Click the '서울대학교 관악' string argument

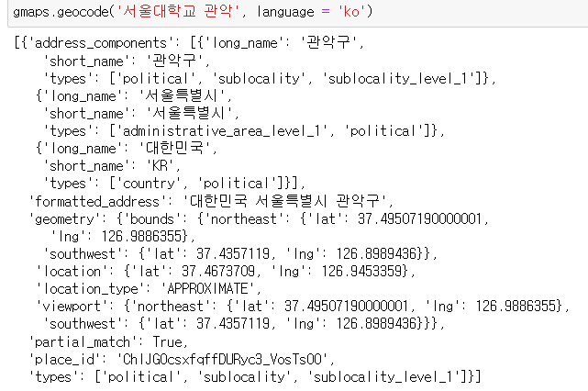tap(179, 11)
